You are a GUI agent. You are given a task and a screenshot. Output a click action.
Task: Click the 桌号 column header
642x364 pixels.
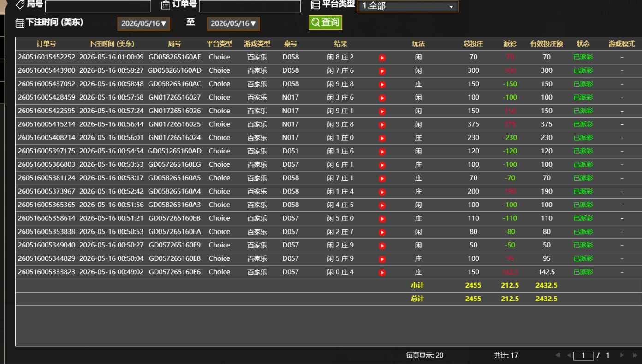291,44
